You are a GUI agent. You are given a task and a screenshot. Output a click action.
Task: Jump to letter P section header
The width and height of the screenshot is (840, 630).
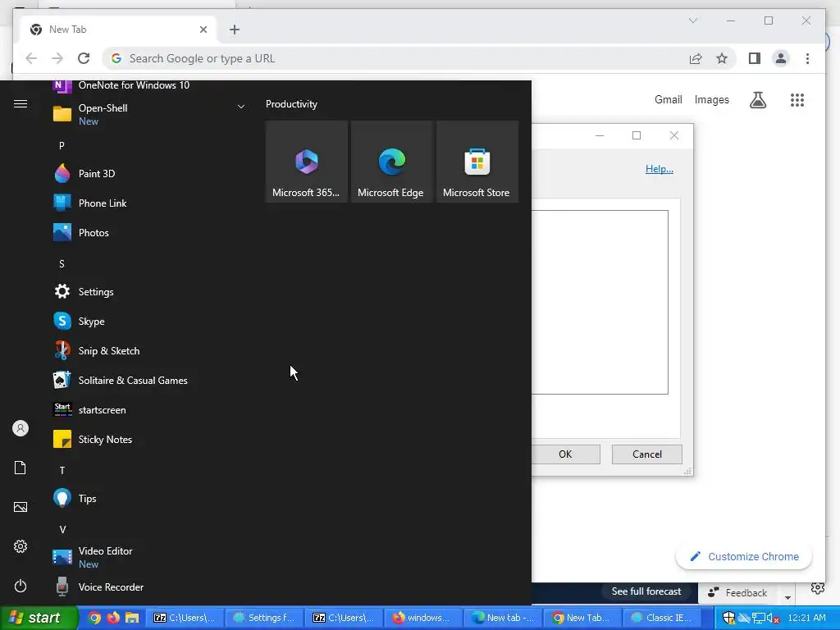tap(62, 145)
